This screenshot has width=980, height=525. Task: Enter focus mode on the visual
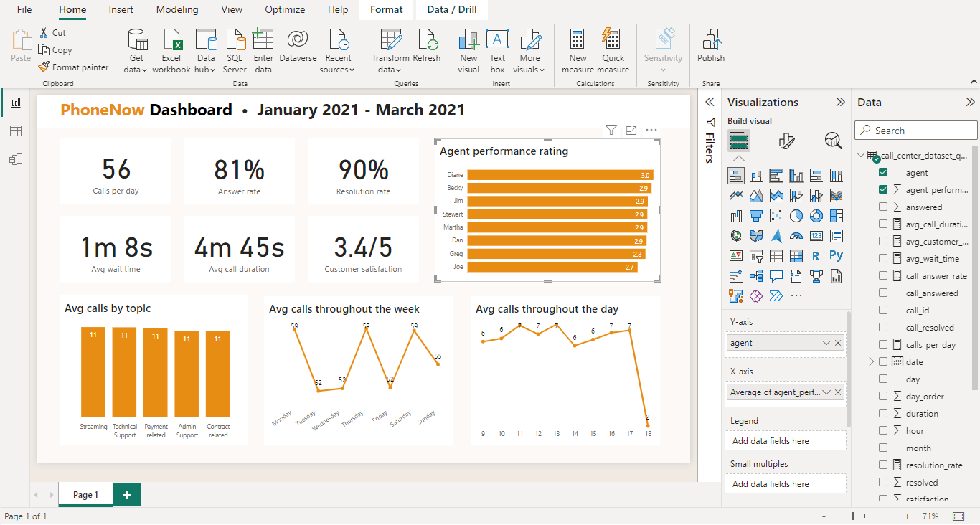[x=631, y=130]
